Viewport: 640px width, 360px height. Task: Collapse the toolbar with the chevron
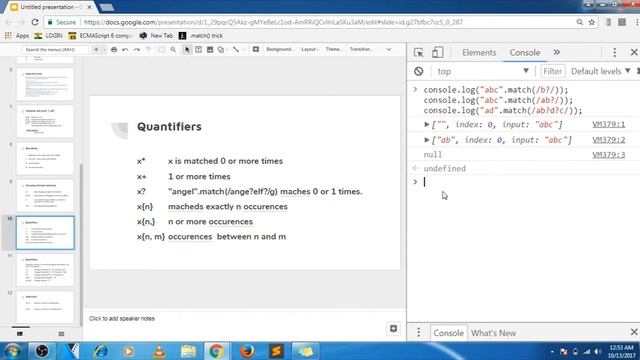pos(389,49)
